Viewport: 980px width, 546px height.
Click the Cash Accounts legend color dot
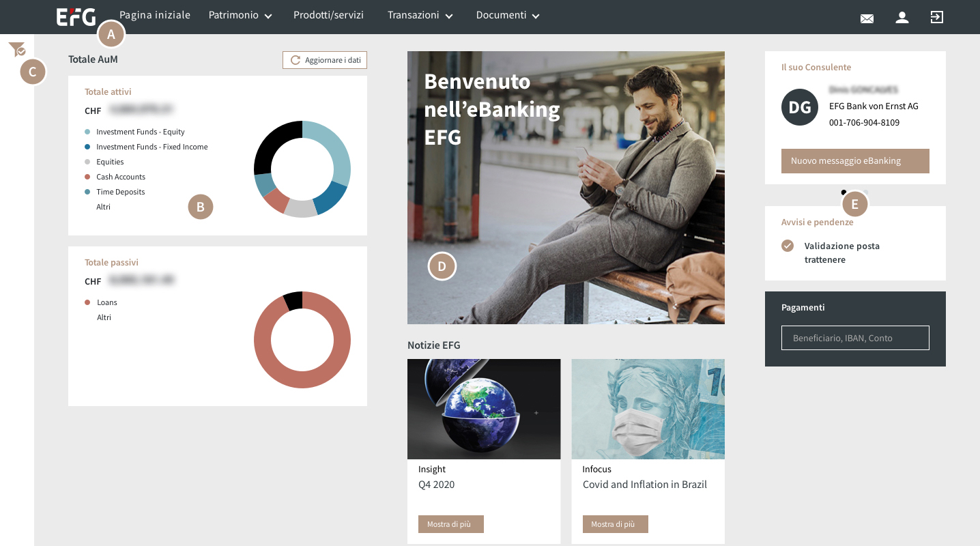87,177
